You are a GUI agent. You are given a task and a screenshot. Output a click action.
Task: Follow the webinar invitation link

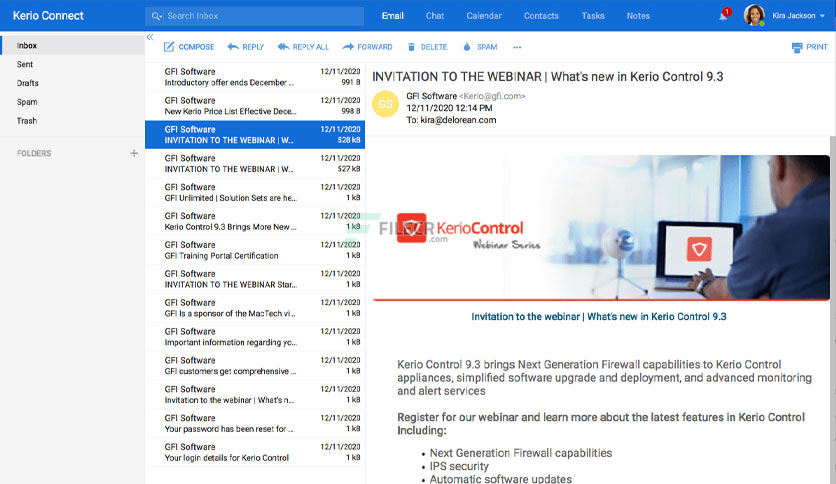(599, 317)
